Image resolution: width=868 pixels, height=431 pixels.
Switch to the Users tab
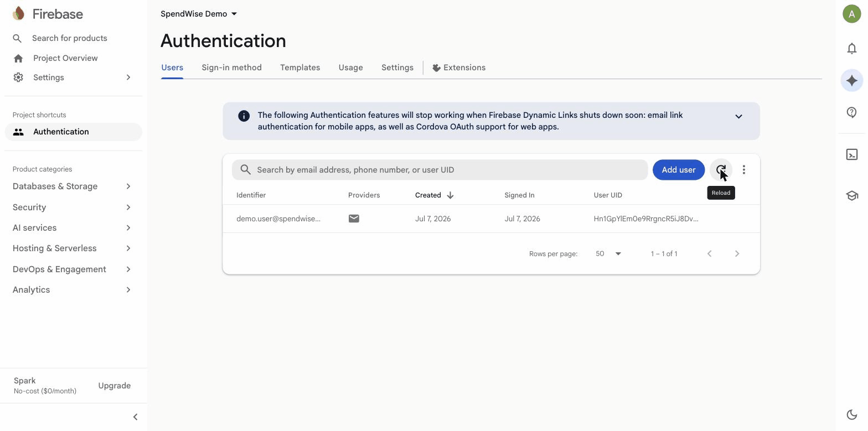coord(172,67)
